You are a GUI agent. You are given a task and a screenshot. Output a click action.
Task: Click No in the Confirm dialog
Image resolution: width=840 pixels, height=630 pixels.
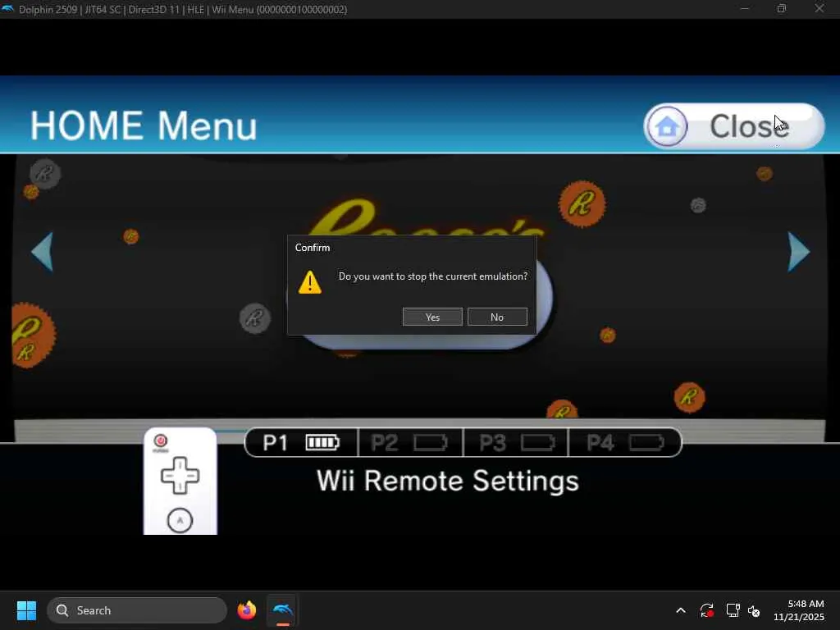tap(497, 317)
